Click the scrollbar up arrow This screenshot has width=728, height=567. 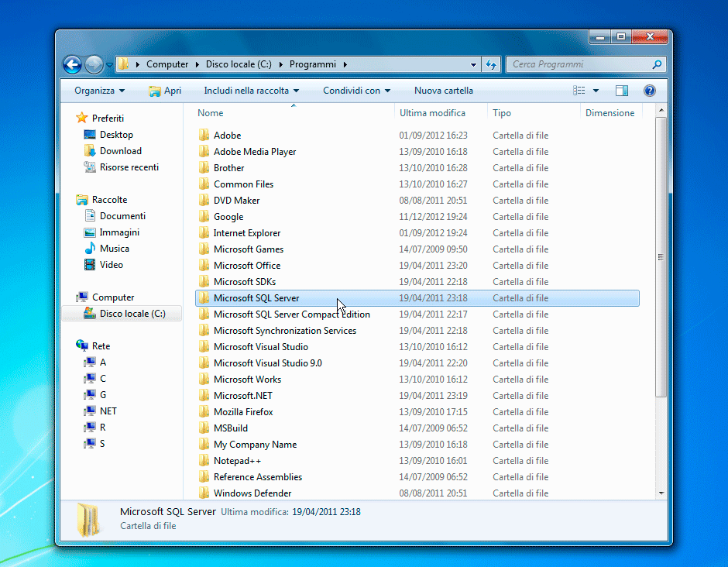[x=661, y=111]
